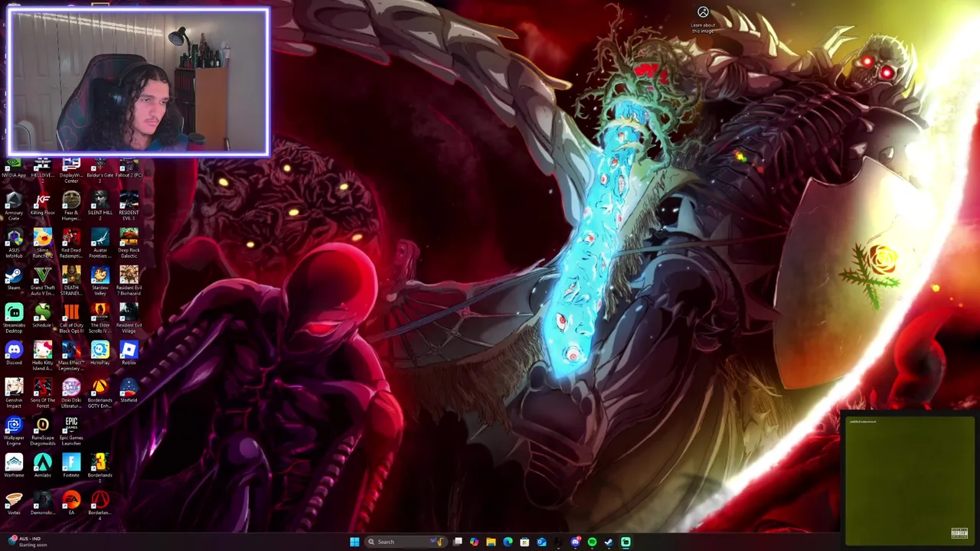
Task: Select the EA app desktop icon
Action: coord(71,503)
